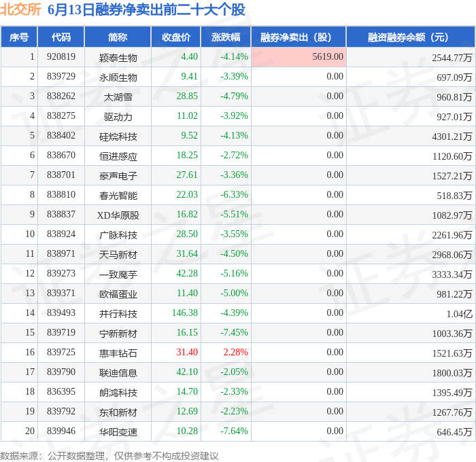476x462 pixels.
Task: Select stock name 欧福蛋业
Action: pyautogui.click(x=118, y=294)
